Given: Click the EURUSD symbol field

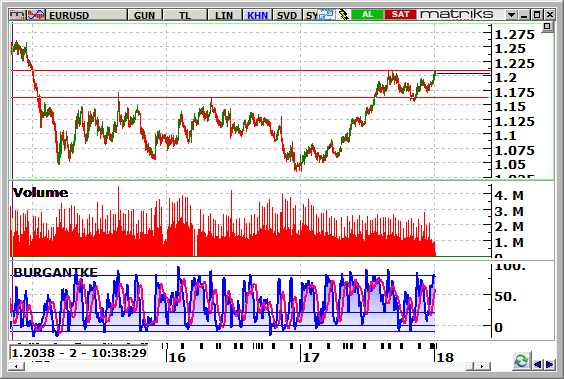Looking at the screenshot, I should (87, 15).
